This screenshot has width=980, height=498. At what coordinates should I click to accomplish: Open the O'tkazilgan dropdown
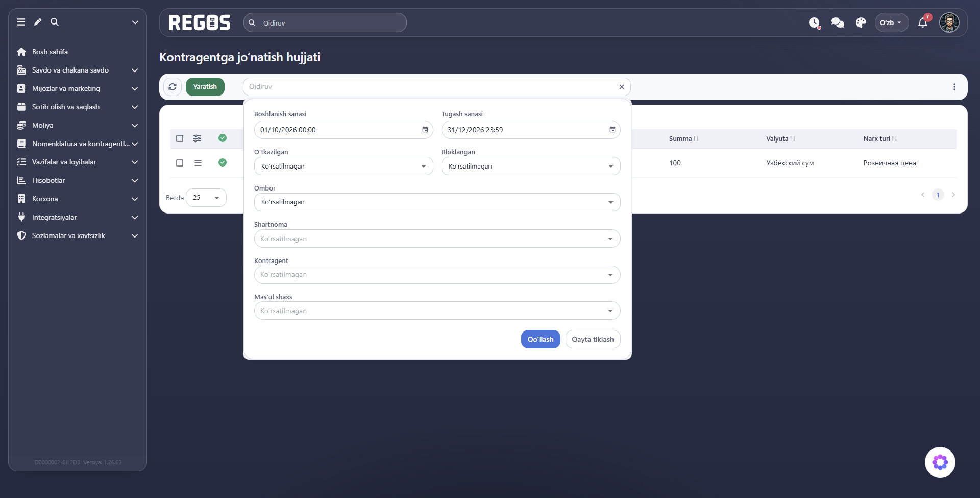point(344,166)
